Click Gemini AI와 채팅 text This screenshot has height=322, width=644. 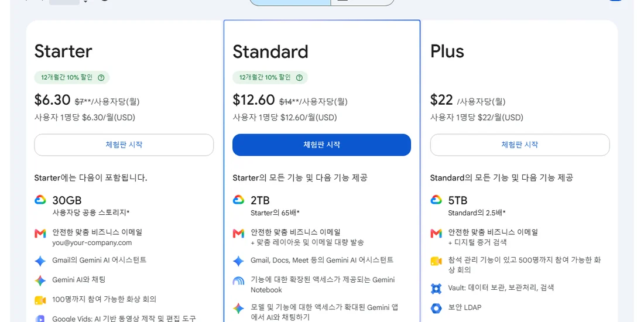pyautogui.click(x=79, y=280)
